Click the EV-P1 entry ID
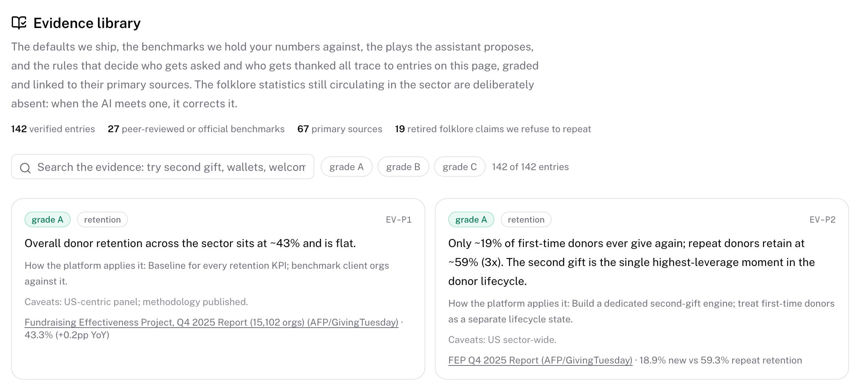The width and height of the screenshot is (868, 386). point(398,220)
